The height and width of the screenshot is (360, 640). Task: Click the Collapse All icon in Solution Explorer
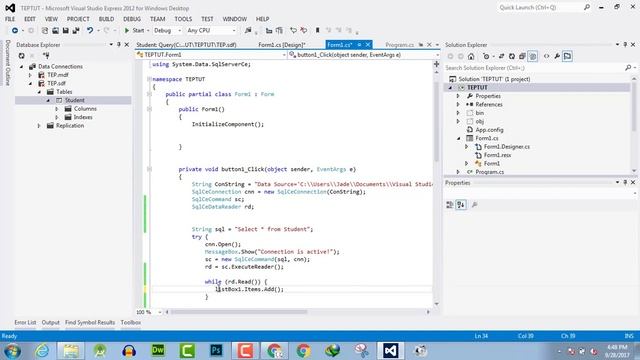click(x=522, y=56)
